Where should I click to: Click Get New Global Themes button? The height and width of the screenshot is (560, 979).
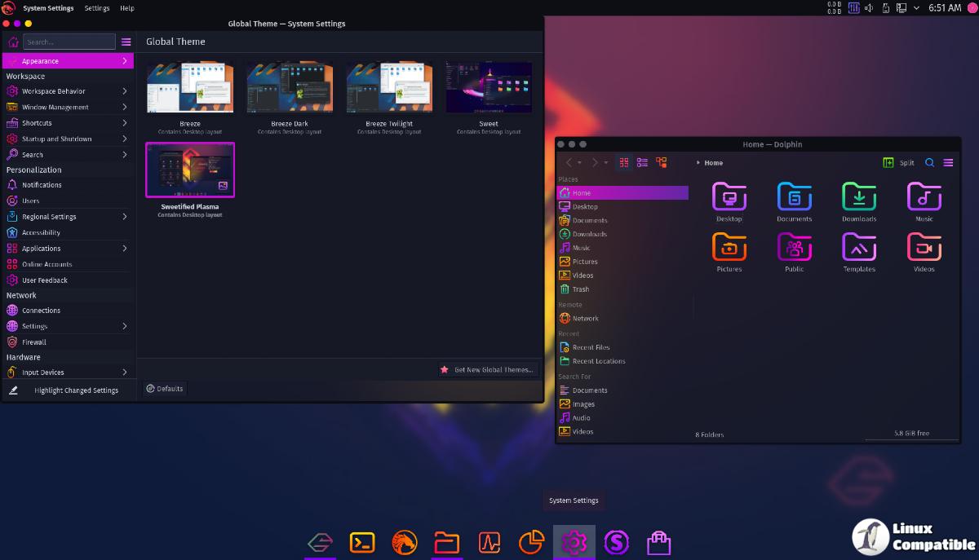(487, 369)
